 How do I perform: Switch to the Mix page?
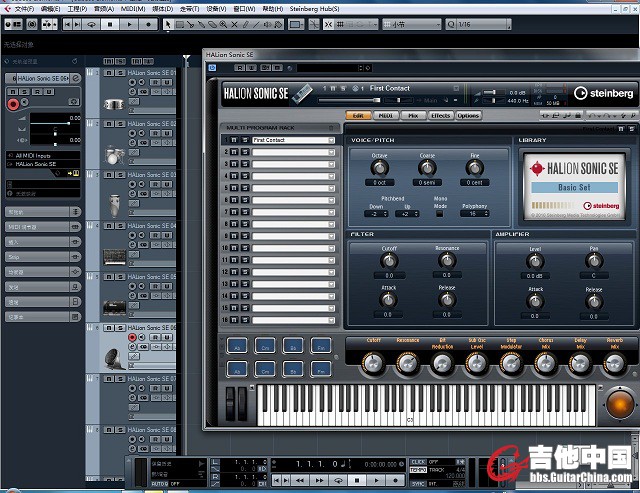[x=413, y=116]
